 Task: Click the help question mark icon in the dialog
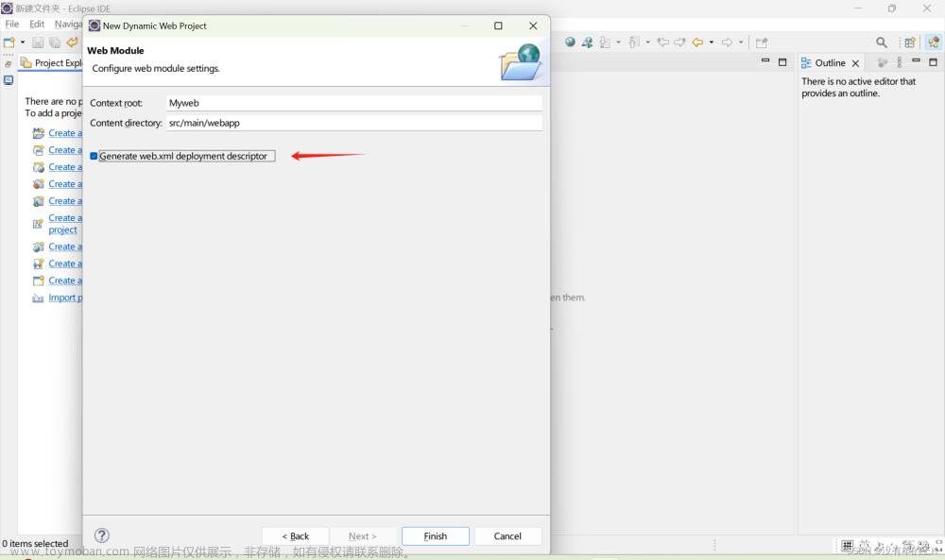pos(102,535)
